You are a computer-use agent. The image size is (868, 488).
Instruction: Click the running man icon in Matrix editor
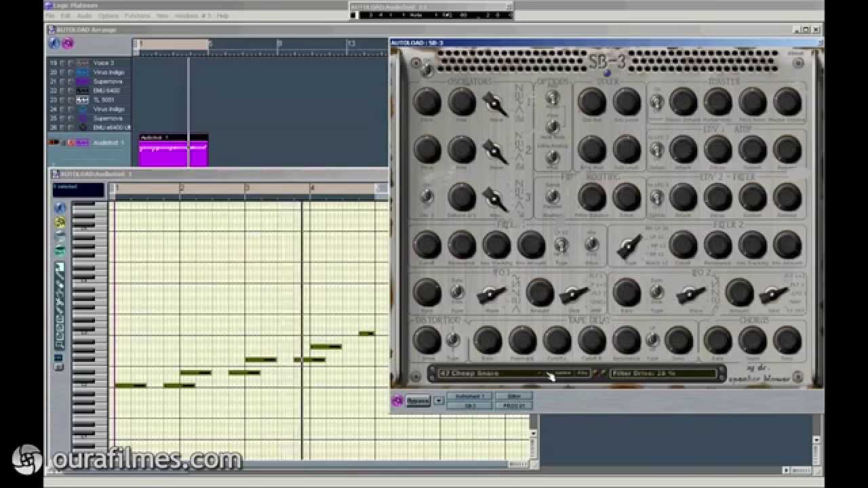[x=60, y=208]
